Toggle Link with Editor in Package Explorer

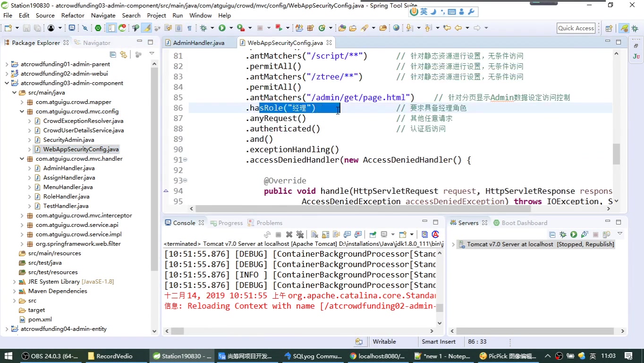pos(124,54)
